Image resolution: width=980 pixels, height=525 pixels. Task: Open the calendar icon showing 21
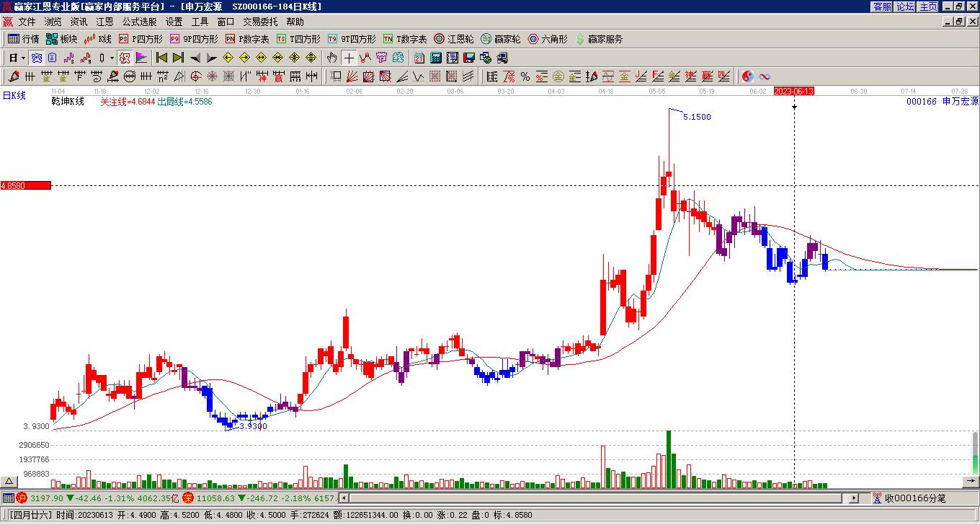(419, 58)
